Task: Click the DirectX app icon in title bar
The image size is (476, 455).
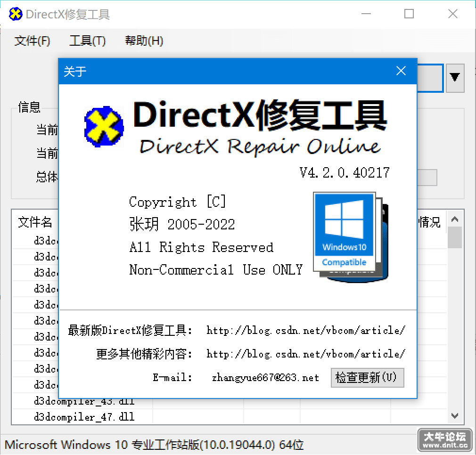Action: click(16, 14)
